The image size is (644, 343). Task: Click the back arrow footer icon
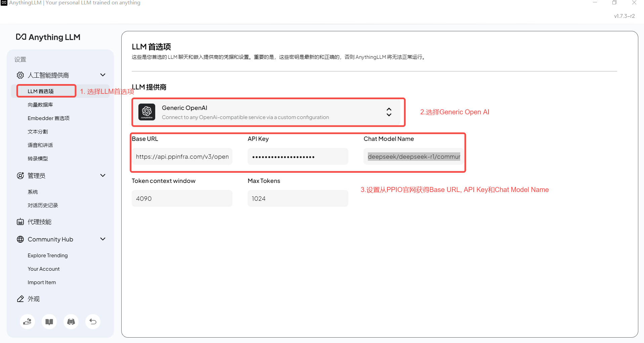(93, 322)
